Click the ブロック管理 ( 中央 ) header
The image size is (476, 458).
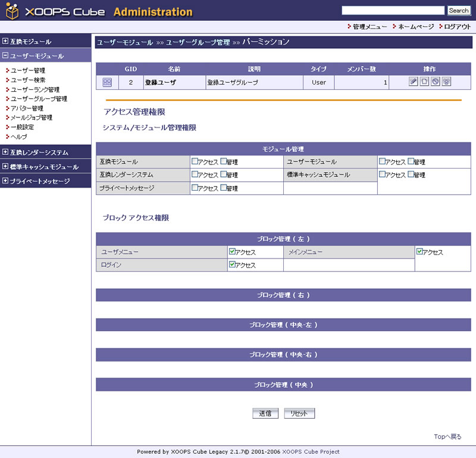click(x=283, y=385)
